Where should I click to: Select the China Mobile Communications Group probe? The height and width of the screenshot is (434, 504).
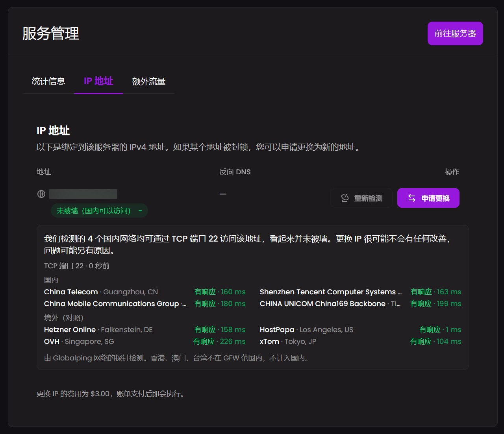[x=115, y=304]
